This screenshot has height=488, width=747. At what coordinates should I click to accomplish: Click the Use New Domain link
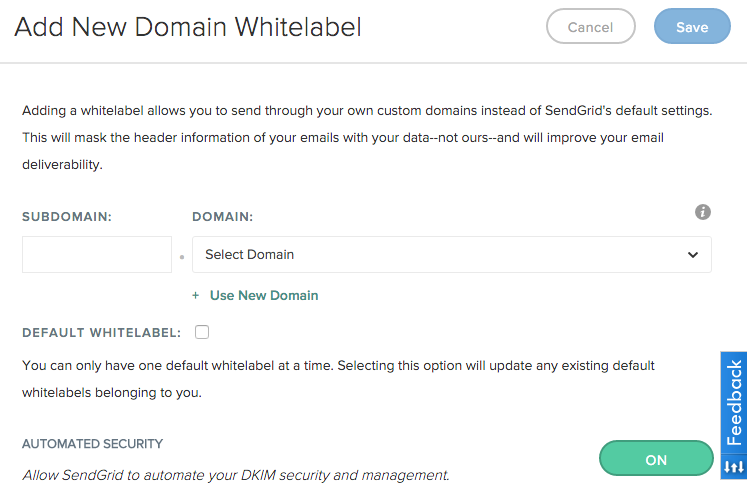click(264, 295)
